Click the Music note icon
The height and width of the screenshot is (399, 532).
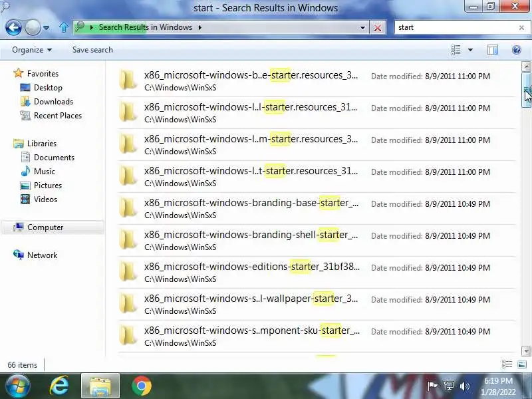pyautogui.click(x=25, y=171)
